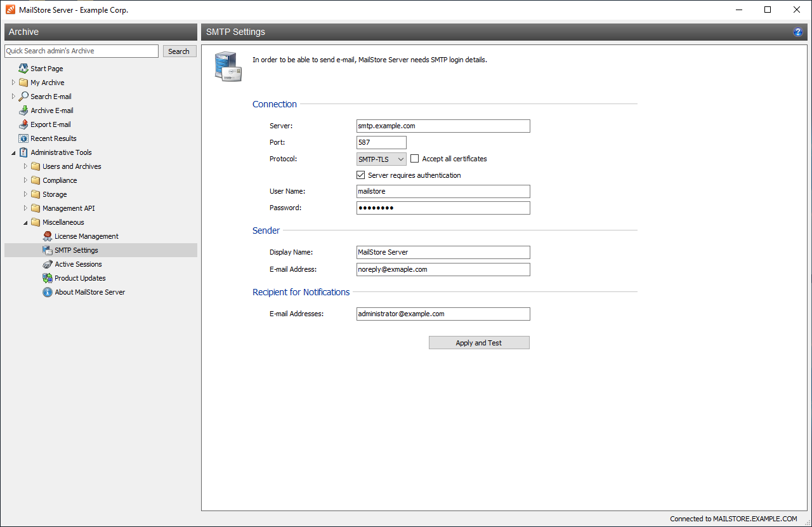Viewport: 812px width, 527px height.
Task: Uncheck Server requires authentication
Action: 361,175
